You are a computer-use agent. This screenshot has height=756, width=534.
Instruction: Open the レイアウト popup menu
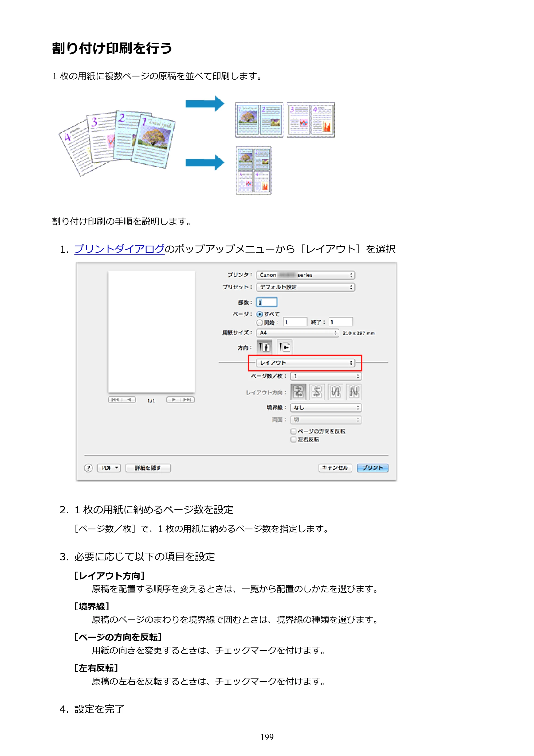tap(306, 363)
